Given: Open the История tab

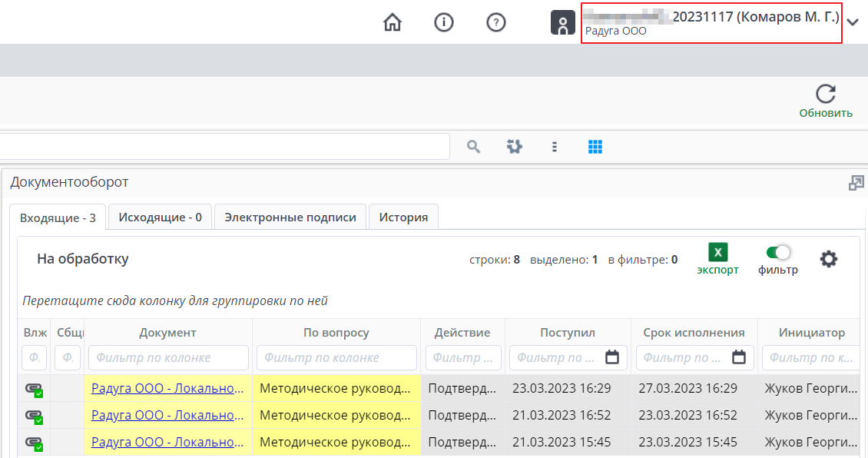Looking at the screenshot, I should (403, 217).
